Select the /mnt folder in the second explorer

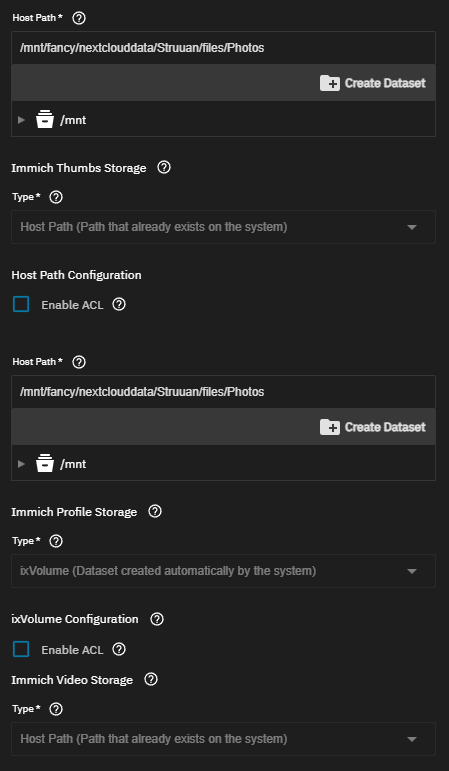[x=73, y=464]
